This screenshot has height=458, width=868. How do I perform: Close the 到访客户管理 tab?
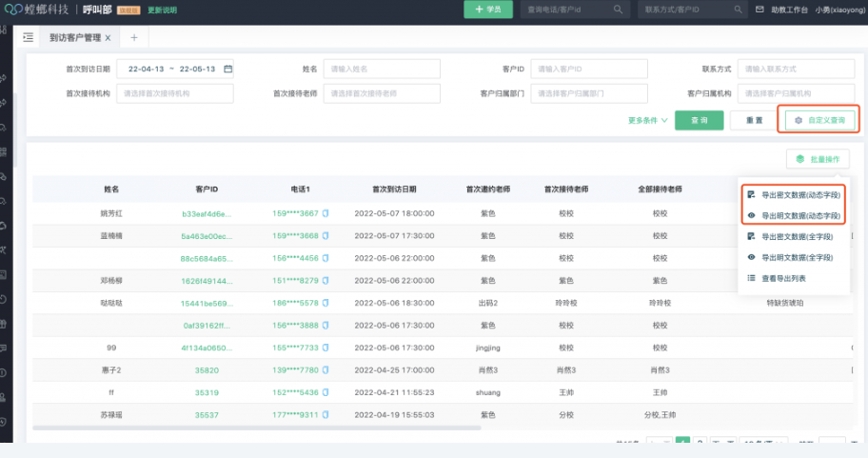(108, 38)
